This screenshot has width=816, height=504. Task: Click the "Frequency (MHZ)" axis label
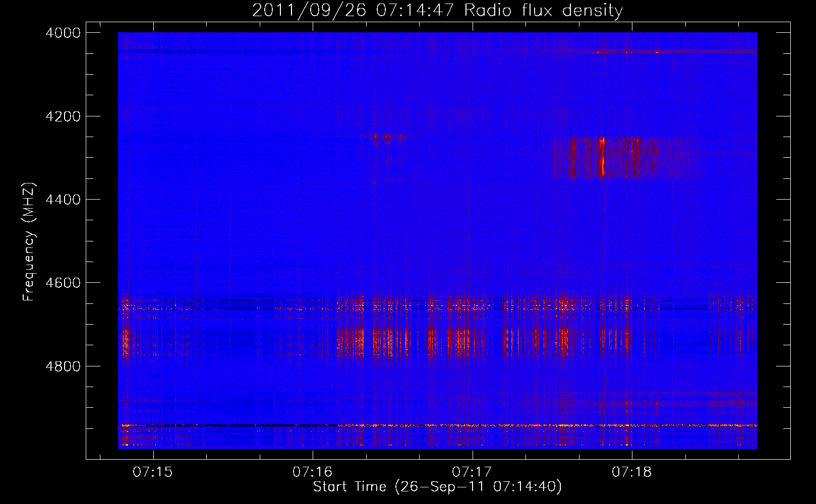click(29, 242)
